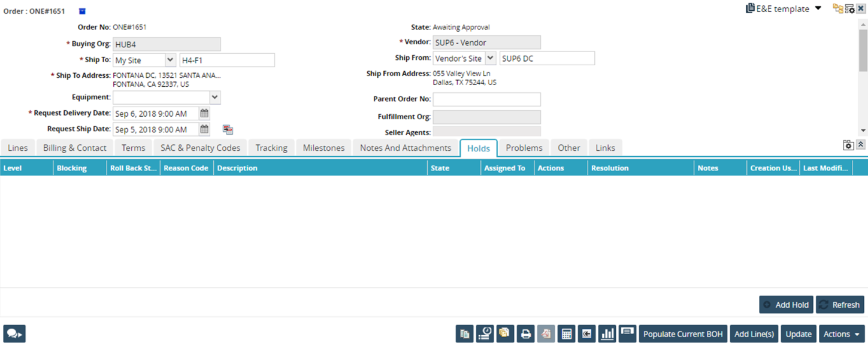Sort by the Blocking column header
868x346 pixels.
(x=80, y=168)
